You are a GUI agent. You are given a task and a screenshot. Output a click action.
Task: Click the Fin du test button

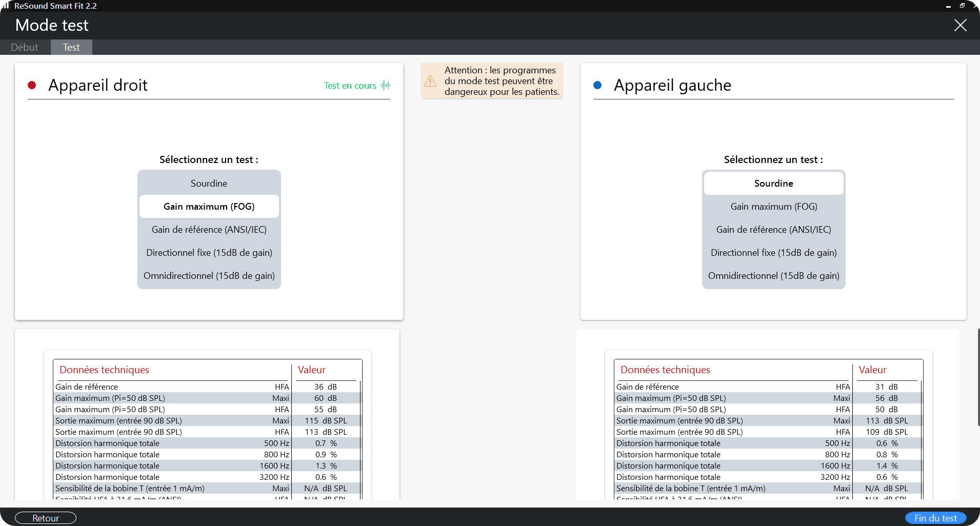tap(935, 518)
